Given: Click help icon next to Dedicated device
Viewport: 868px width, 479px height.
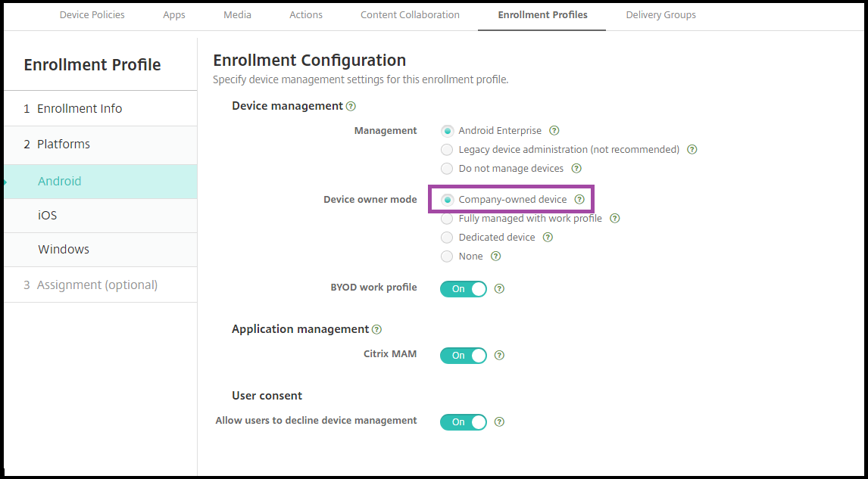Looking at the screenshot, I should click(548, 238).
